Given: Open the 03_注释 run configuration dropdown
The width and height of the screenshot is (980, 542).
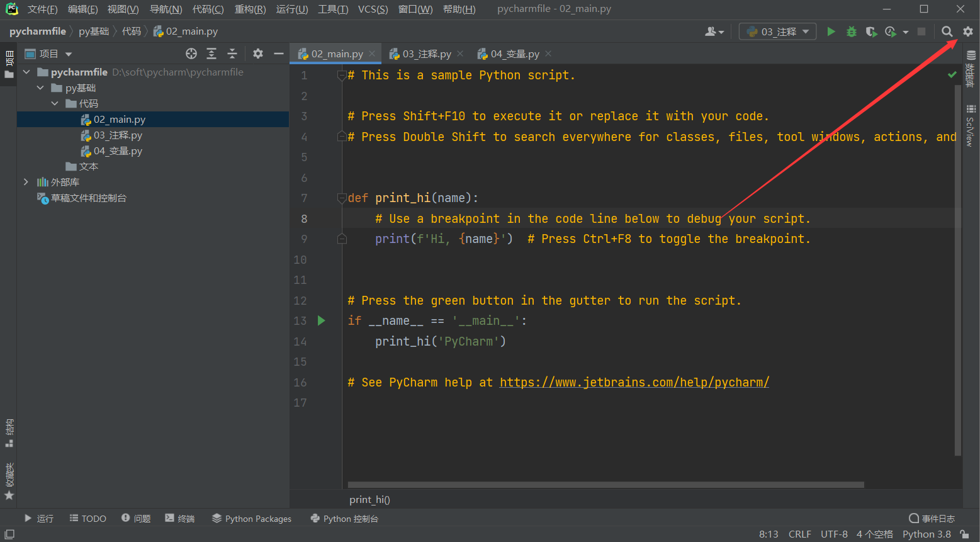Looking at the screenshot, I should (x=777, y=31).
